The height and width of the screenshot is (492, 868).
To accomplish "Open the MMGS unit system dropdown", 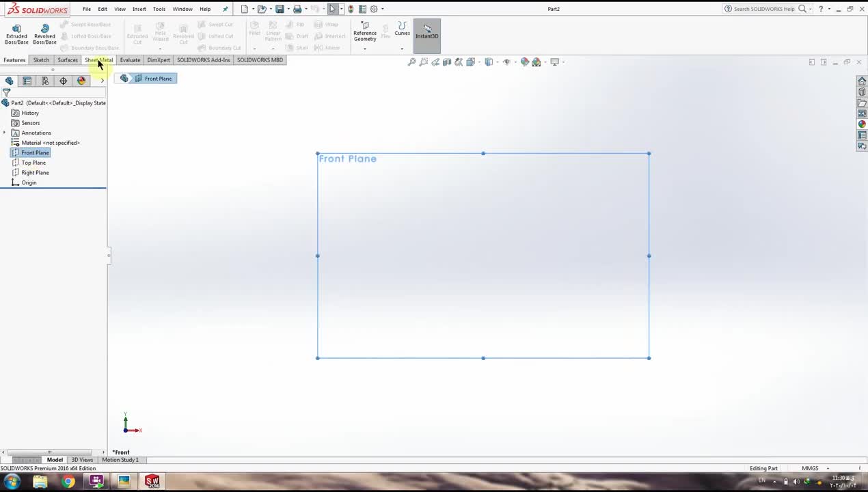I will tap(828, 468).
